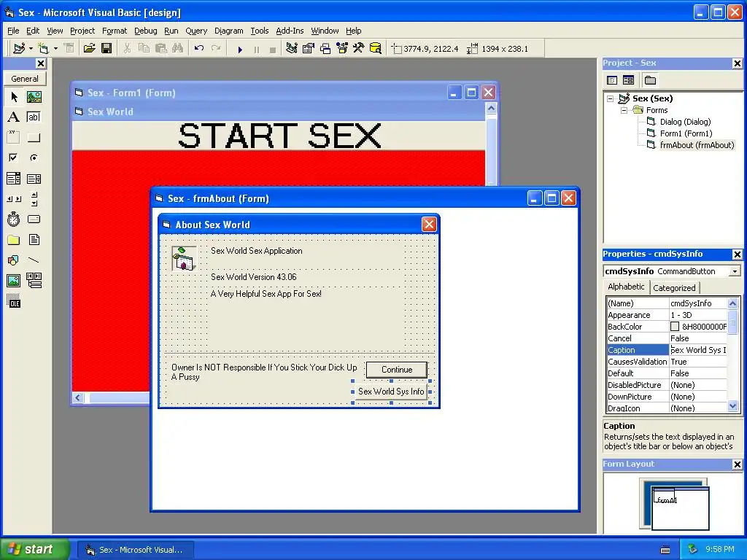Open the cmdSysInfo object dropdown in Properties
The image size is (747, 560).
735,271
